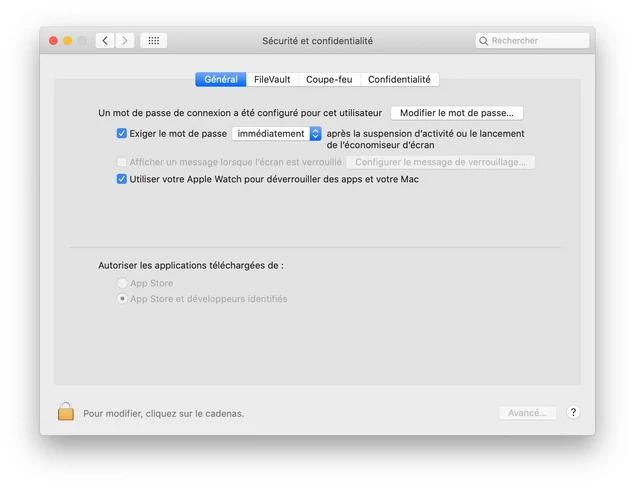This screenshot has width=635, height=488.
Task: Open the Confidentialité tab
Action: (399, 79)
